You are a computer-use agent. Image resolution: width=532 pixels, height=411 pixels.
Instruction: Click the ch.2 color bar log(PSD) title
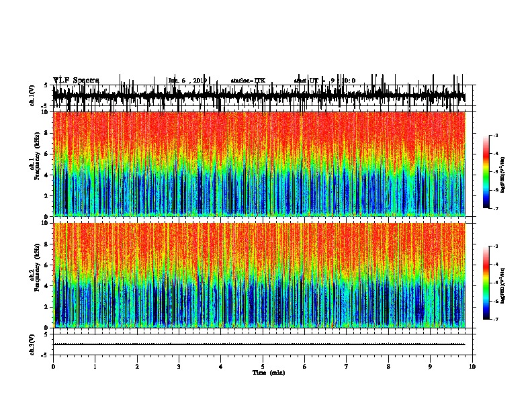pyautogui.click(x=503, y=285)
